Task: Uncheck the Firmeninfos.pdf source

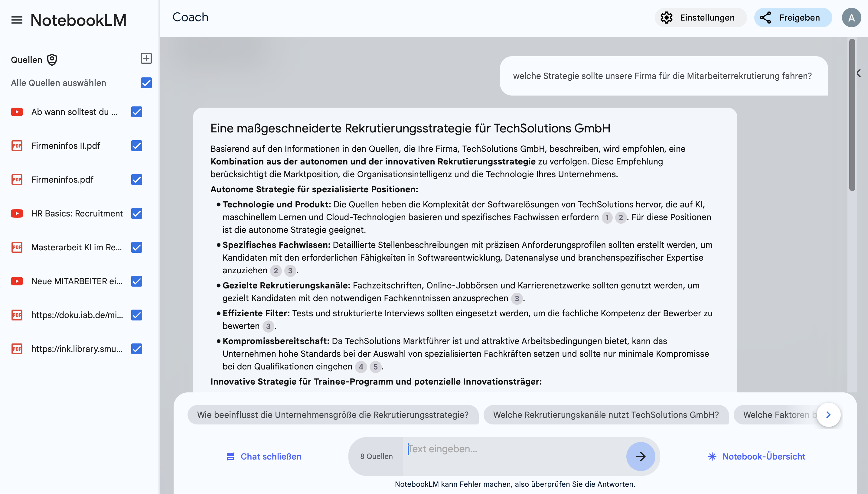Action: (136, 180)
